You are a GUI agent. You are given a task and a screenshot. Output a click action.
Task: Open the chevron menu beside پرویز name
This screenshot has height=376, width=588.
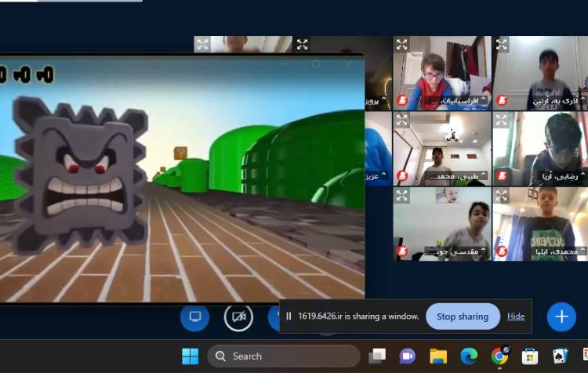pyautogui.click(x=383, y=99)
